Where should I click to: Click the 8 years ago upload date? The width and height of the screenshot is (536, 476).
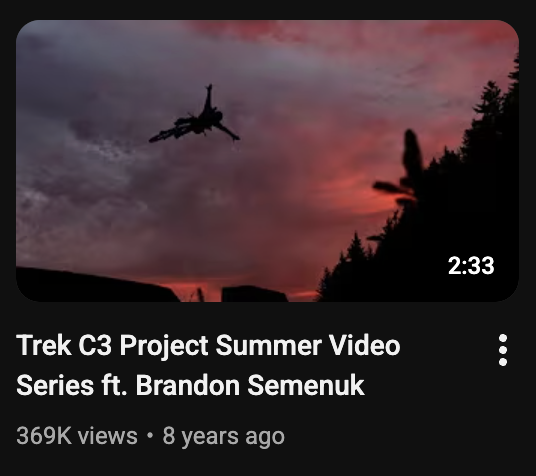coord(224,436)
